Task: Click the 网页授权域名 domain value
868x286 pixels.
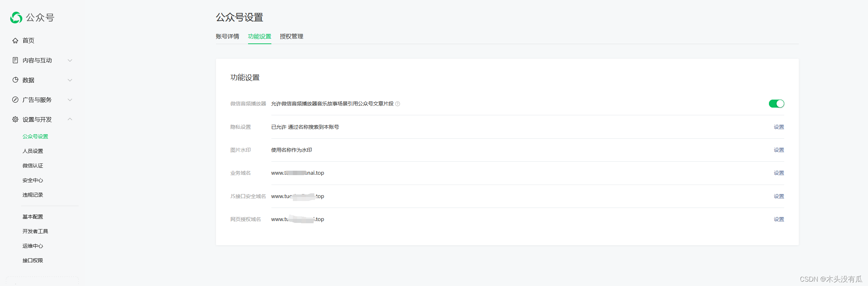Action: coord(298,219)
